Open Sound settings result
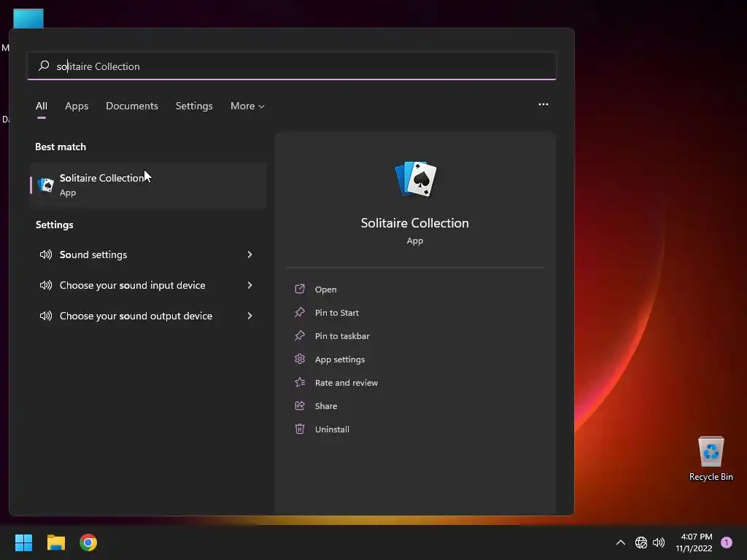The image size is (747, 560). click(148, 254)
